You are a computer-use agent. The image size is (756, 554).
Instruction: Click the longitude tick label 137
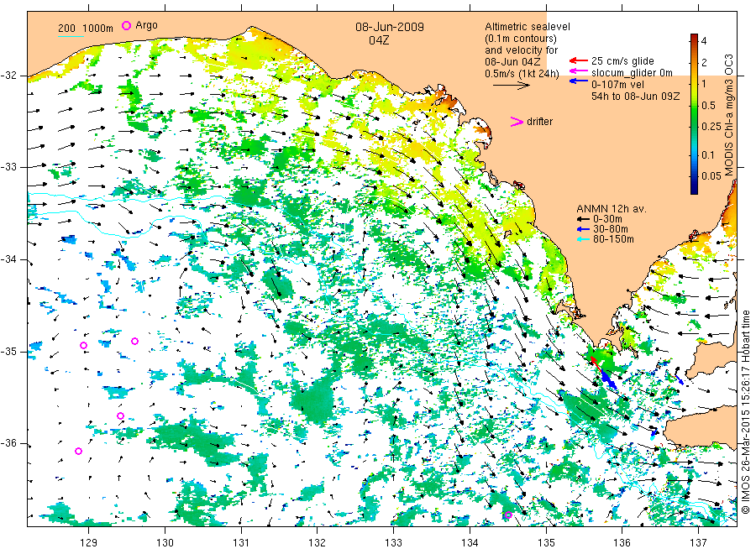698,543
